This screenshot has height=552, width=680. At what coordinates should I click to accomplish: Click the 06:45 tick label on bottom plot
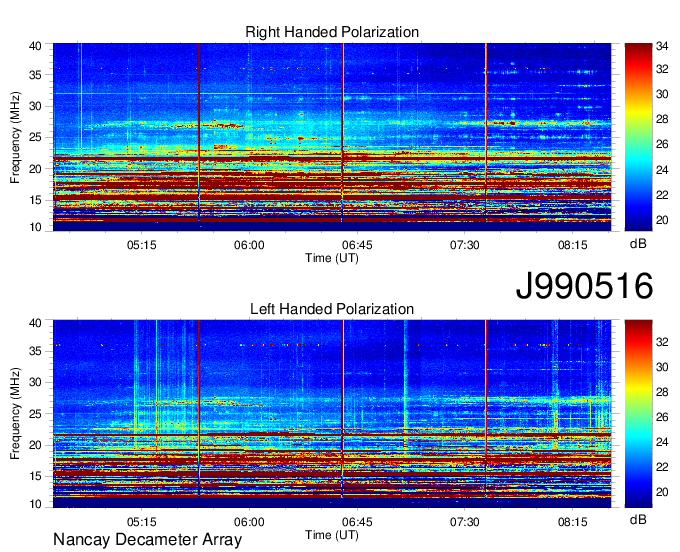357,522
